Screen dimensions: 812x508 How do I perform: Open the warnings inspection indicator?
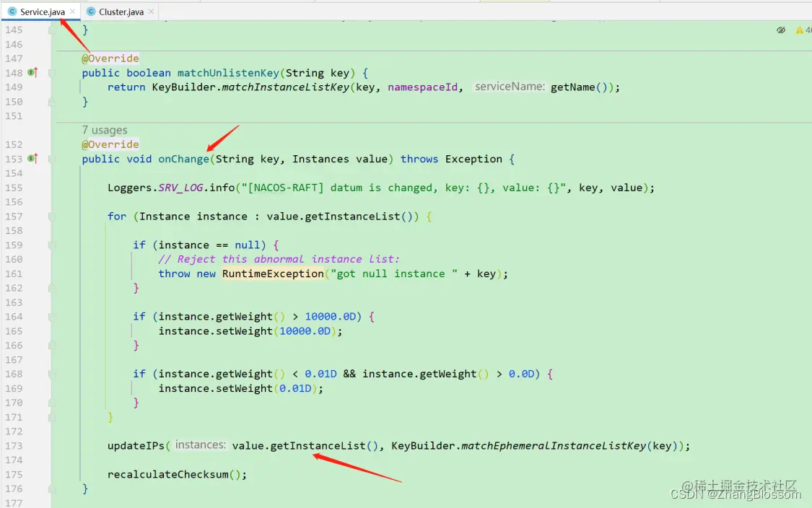click(803, 30)
